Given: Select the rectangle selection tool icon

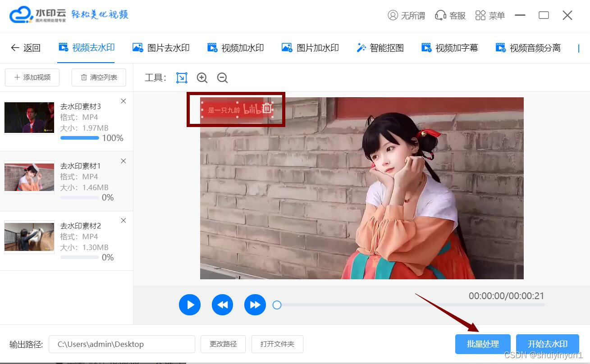Looking at the screenshot, I should click(182, 77).
